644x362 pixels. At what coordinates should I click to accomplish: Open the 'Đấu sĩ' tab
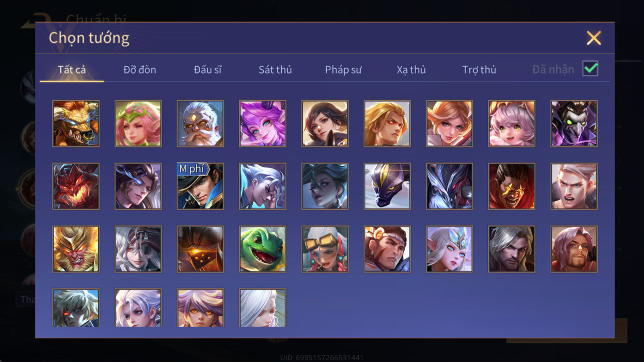tap(207, 70)
